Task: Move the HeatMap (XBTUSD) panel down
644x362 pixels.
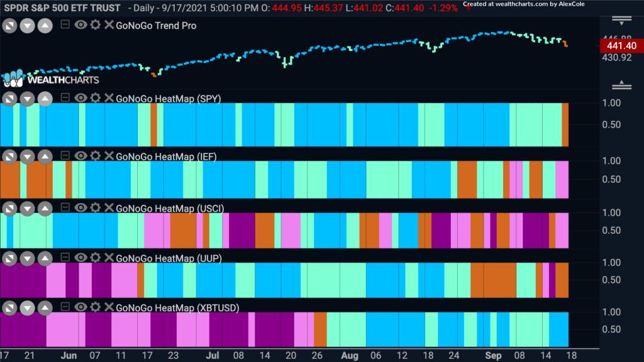Action: click(x=27, y=308)
